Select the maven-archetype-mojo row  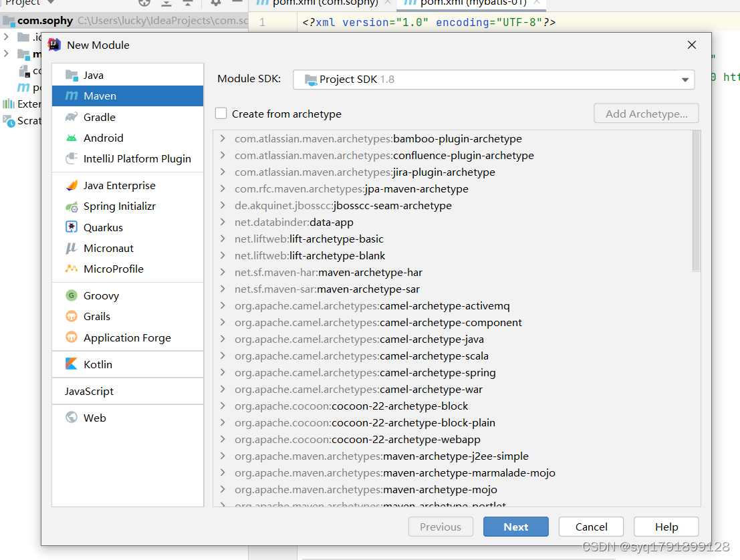click(453, 489)
